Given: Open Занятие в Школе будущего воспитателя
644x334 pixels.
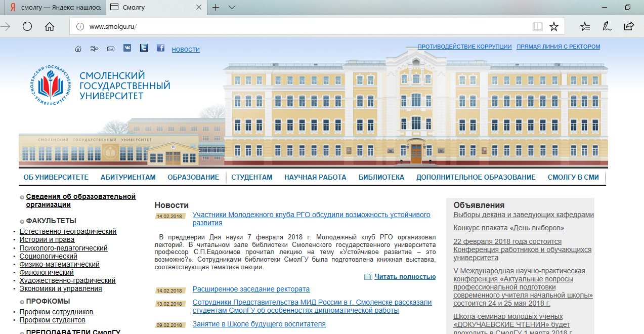Looking at the screenshot, I should (x=259, y=324).
